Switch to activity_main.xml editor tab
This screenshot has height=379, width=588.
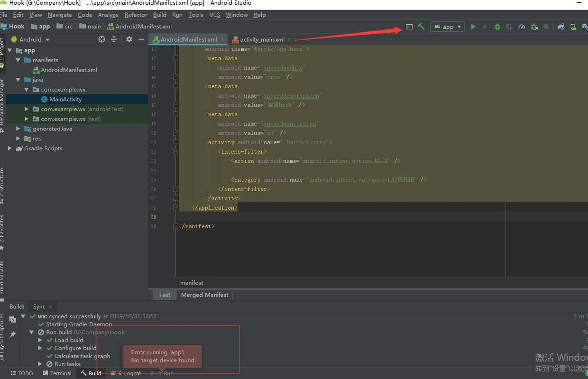[262, 39]
